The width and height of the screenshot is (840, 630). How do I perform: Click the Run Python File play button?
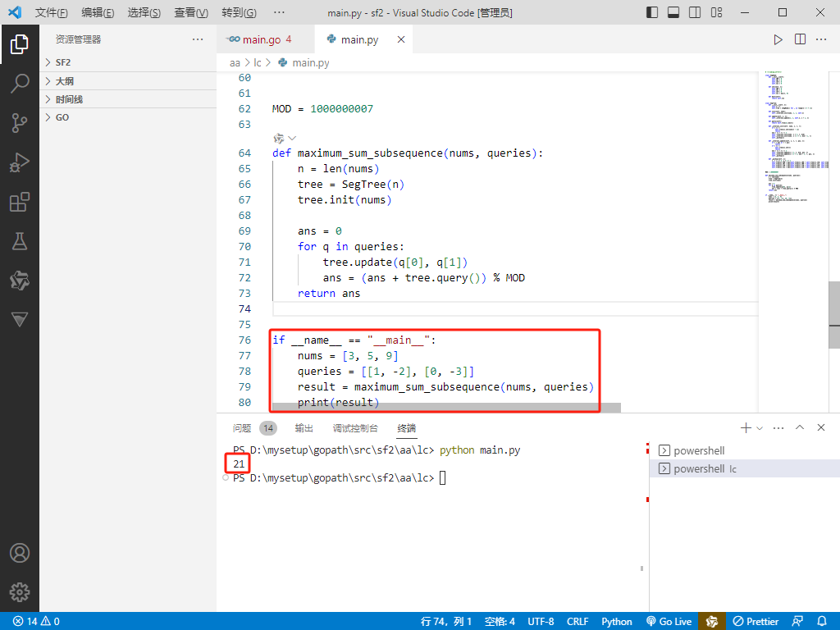[x=778, y=39]
